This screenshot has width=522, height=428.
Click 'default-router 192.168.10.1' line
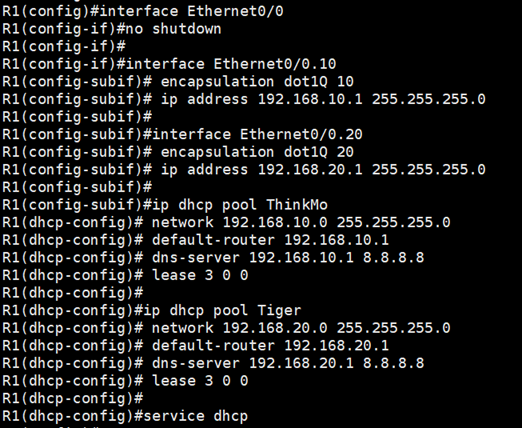tap(196, 240)
